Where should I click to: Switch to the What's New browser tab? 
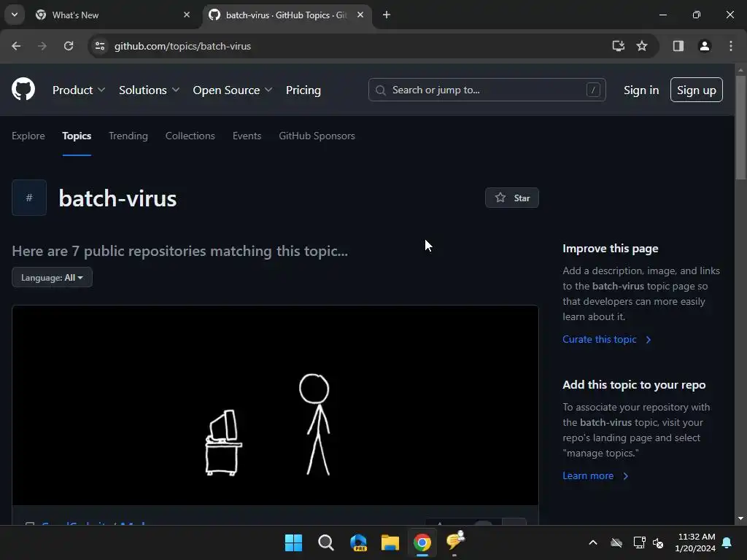[113, 15]
